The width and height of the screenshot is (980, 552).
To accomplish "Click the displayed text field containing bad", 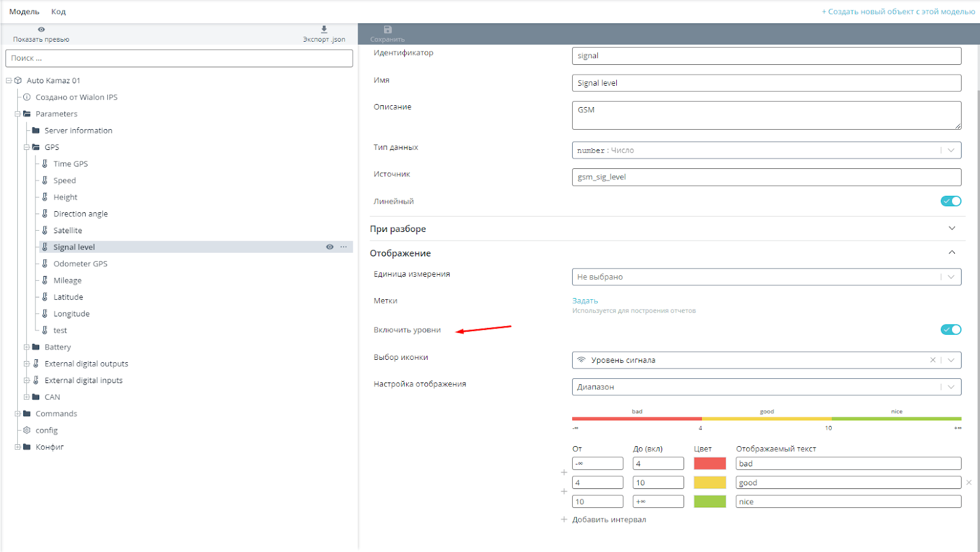I will (x=848, y=463).
